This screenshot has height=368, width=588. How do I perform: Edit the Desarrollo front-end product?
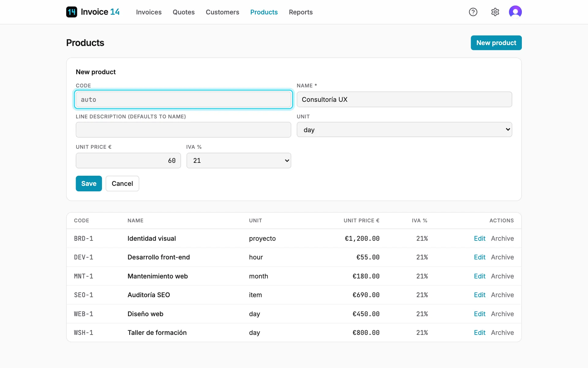pyautogui.click(x=480, y=257)
